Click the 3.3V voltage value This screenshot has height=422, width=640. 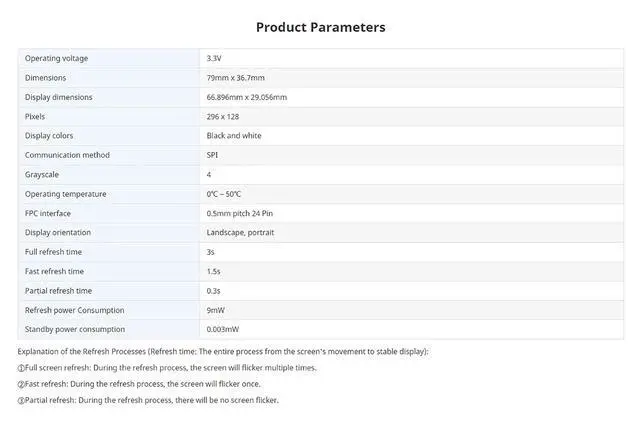[214, 58]
